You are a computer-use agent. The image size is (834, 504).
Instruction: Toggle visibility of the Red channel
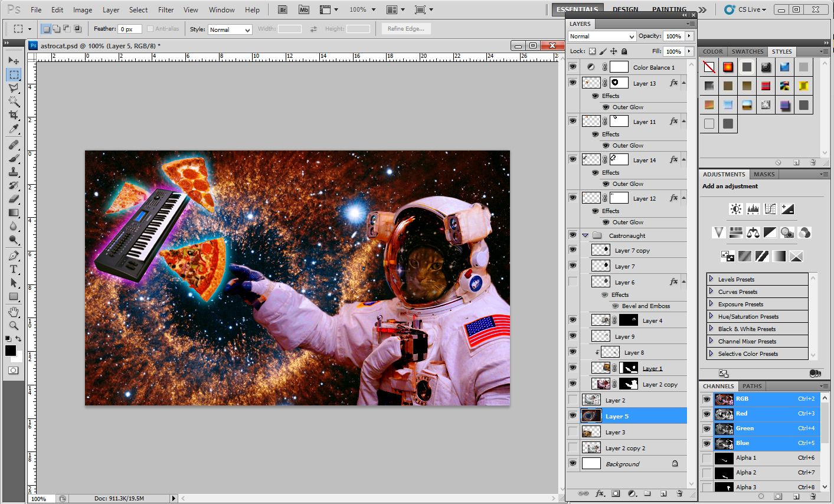(707, 414)
